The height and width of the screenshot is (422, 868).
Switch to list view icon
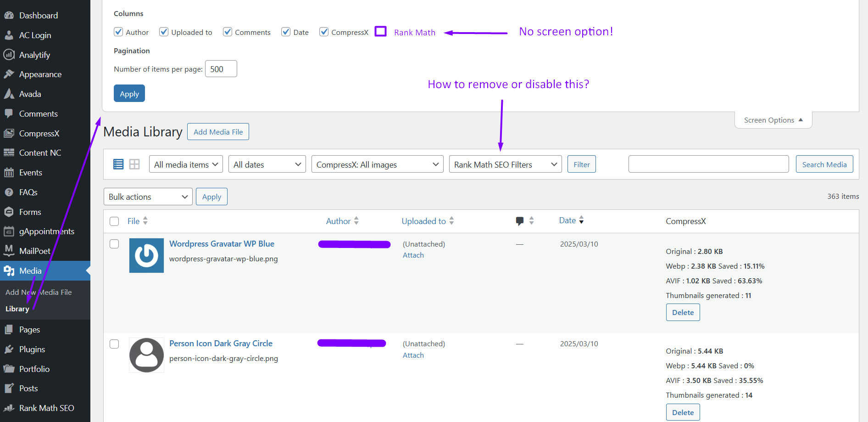click(x=118, y=164)
